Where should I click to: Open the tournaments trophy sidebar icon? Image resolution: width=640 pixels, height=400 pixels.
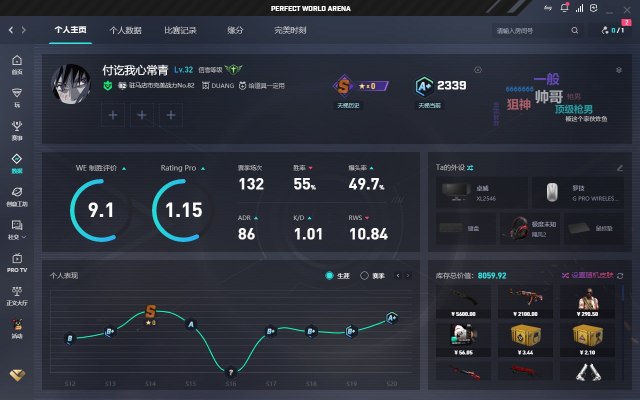click(x=17, y=131)
